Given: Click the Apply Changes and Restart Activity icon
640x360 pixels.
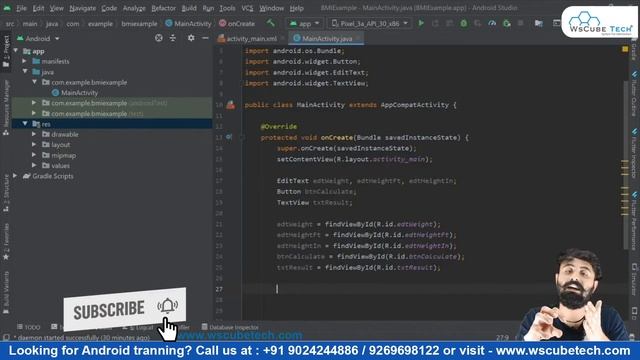Looking at the screenshot, I should pyautogui.click(x=435, y=23).
